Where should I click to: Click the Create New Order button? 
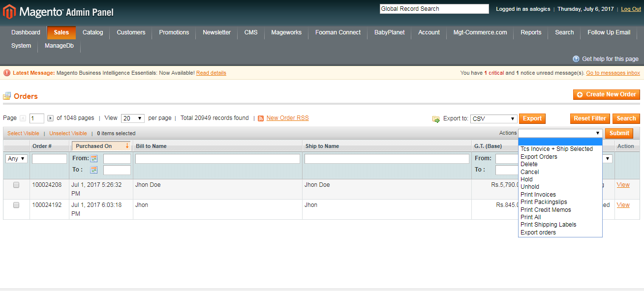(x=607, y=94)
